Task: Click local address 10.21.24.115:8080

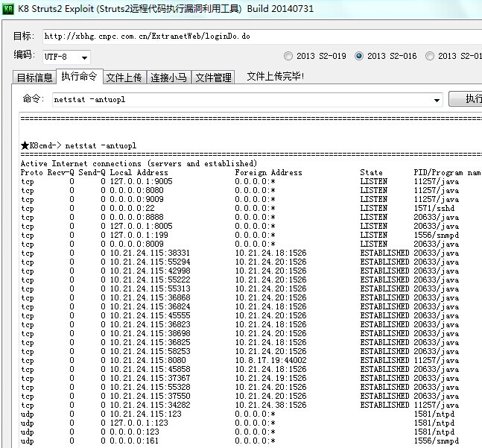Action: (x=148, y=360)
